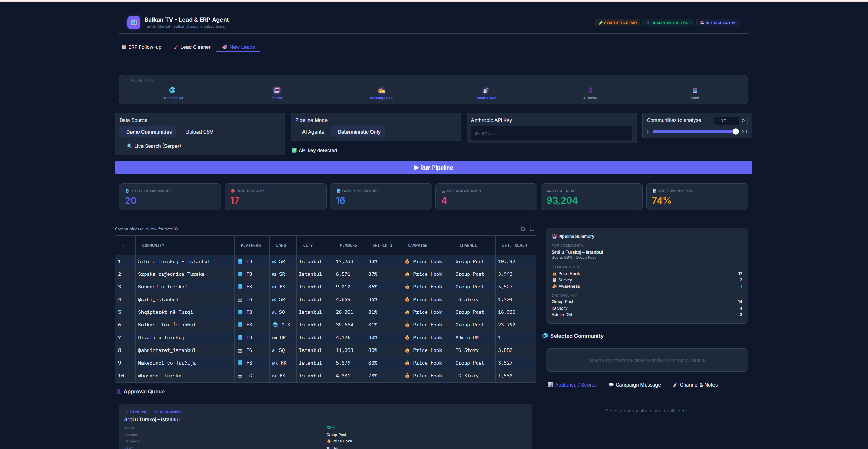Click the Communities globe icon in pipeline flow

pyautogui.click(x=172, y=90)
